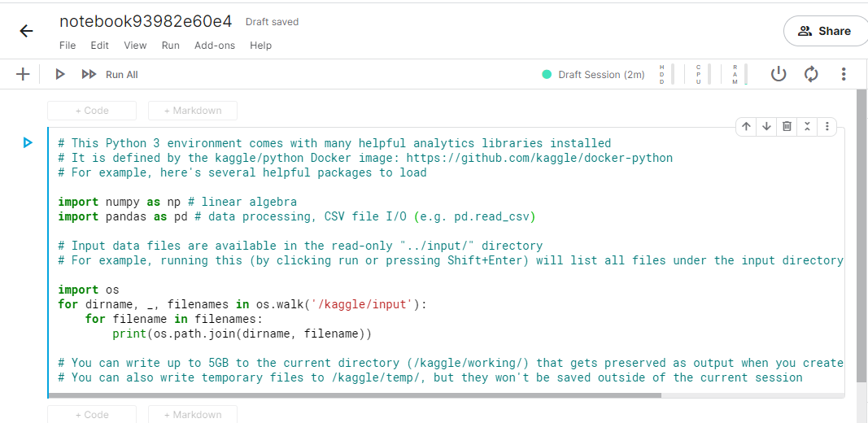Click the horizontal scrollbar under the code

coord(355,395)
